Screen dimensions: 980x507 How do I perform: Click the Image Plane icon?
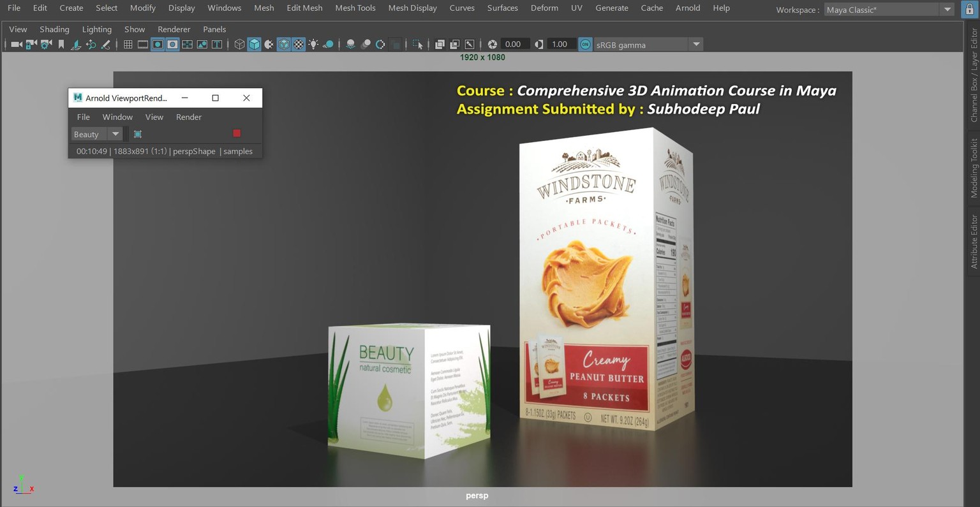pyautogui.click(x=76, y=45)
